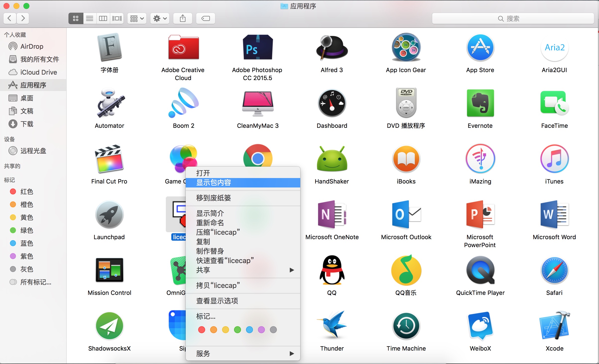Expand 服务 submenu arrow
Viewport: 599px width, 364px height.
click(x=291, y=354)
